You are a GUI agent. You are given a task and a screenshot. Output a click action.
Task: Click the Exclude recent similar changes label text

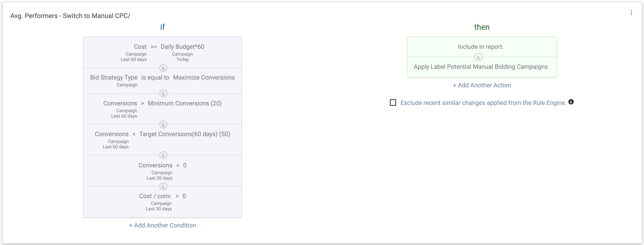tap(483, 103)
